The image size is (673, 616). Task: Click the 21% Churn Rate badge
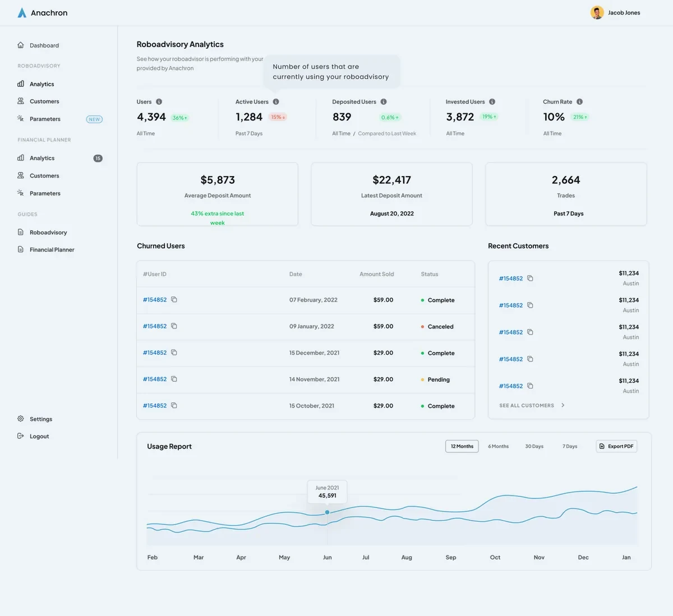(x=580, y=117)
